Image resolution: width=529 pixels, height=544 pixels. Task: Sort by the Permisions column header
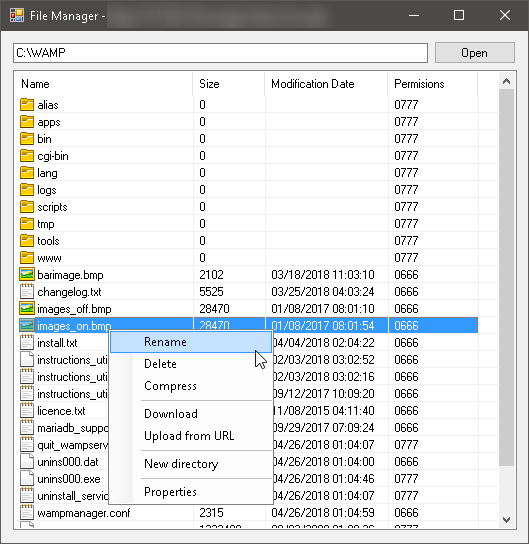point(433,84)
